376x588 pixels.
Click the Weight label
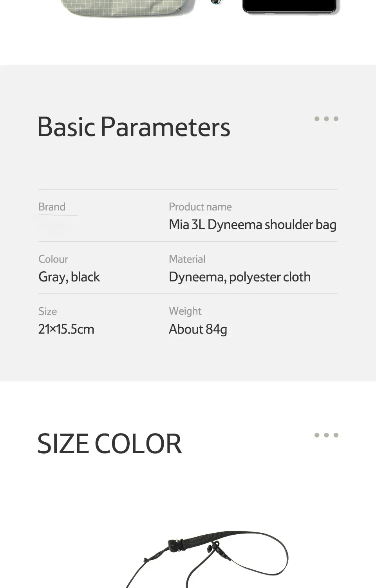pyautogui.click(x=185, y=311)
